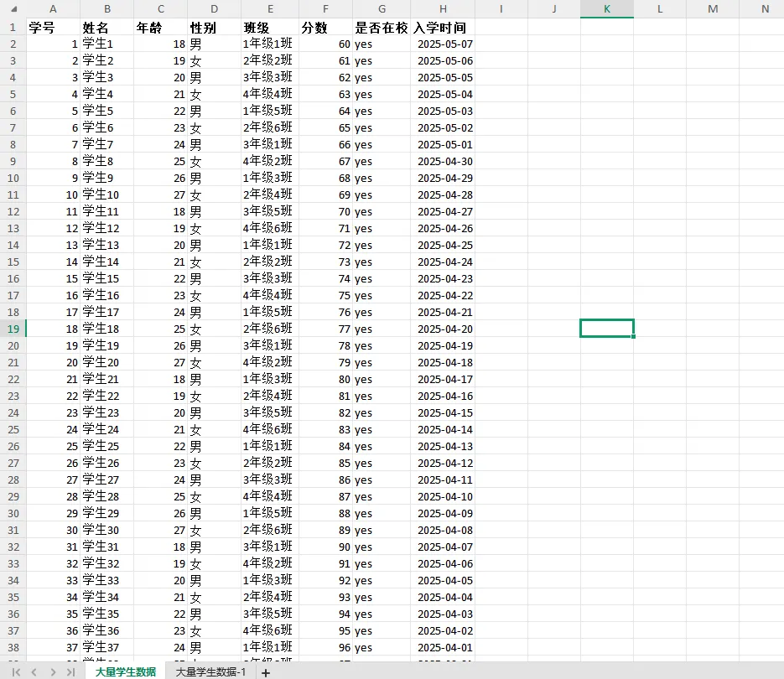Select column A header
Viewport: 784px width, 679px height.
[x=53, y=8]
